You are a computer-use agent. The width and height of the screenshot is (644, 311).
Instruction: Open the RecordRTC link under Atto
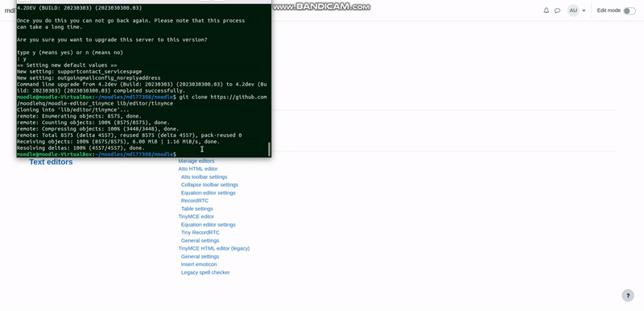pos(195,201)
